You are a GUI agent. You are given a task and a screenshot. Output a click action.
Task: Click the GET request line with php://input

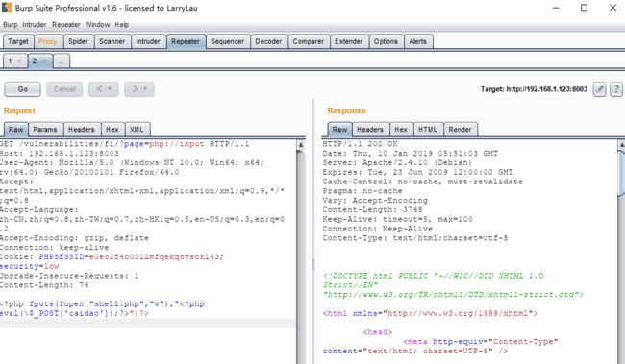(124, 144)
